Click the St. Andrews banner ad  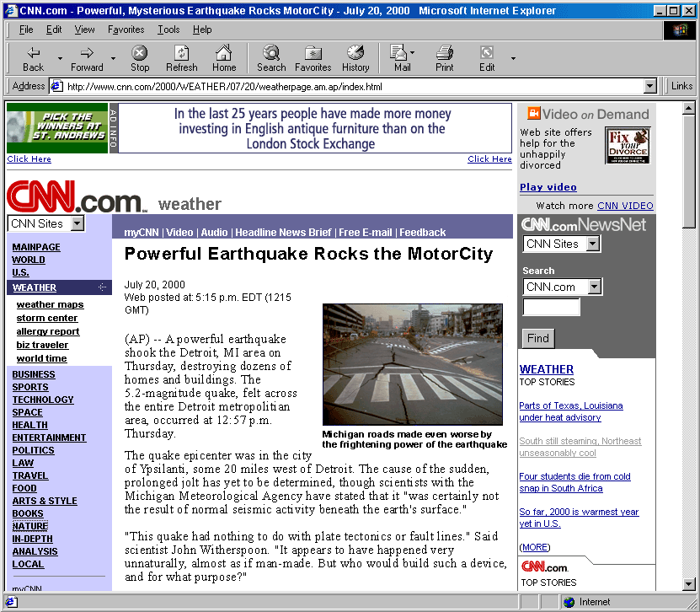point(57,128)
